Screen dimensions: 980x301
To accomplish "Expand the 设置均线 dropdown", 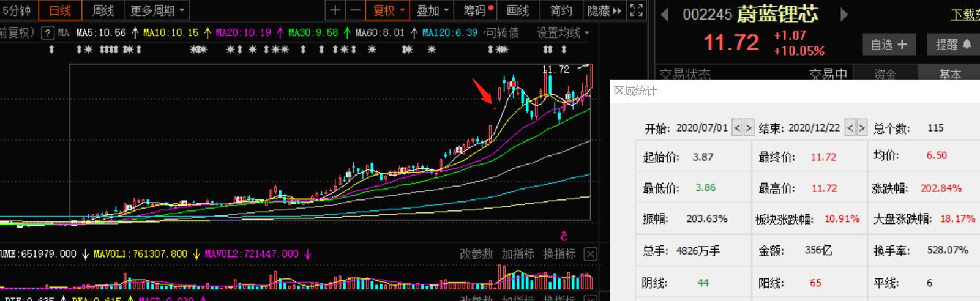I will pyautogui.click(x=563, y=33).
